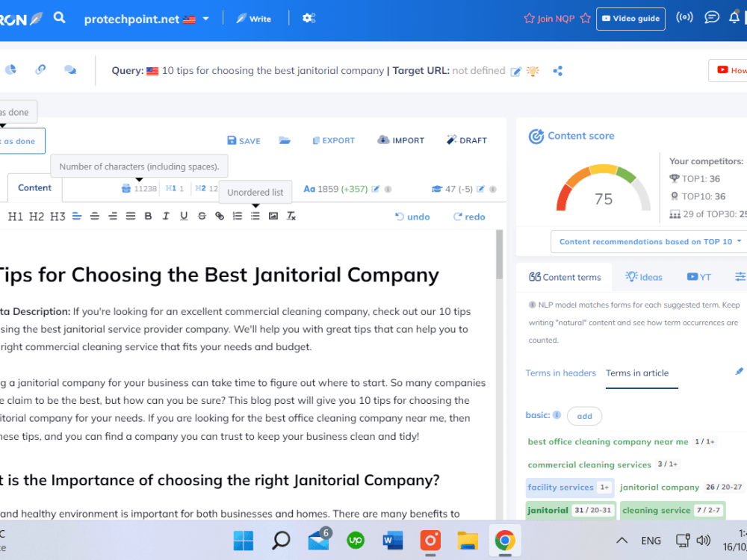This screenshot has width=747, height=560.
Task: Click the undo button
Action: point(412,217)
